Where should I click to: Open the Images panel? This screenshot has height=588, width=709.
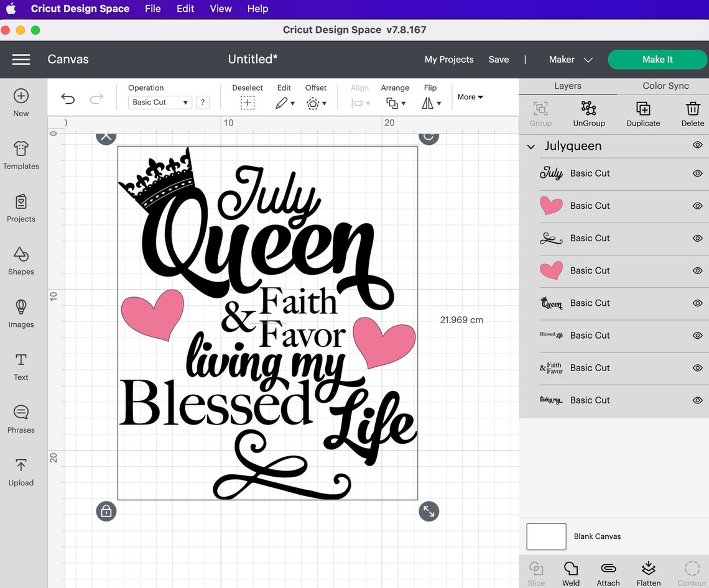[x=21, y=314]
